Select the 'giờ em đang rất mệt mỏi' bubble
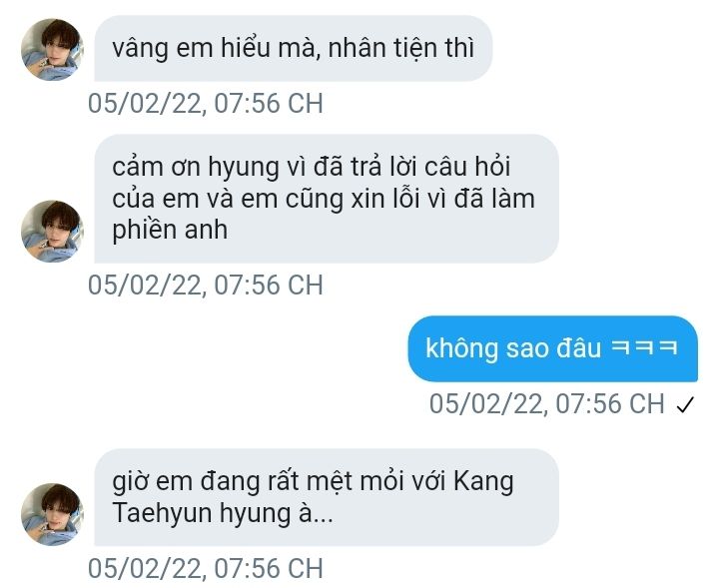The image size is (719, 588). point(327,497)
